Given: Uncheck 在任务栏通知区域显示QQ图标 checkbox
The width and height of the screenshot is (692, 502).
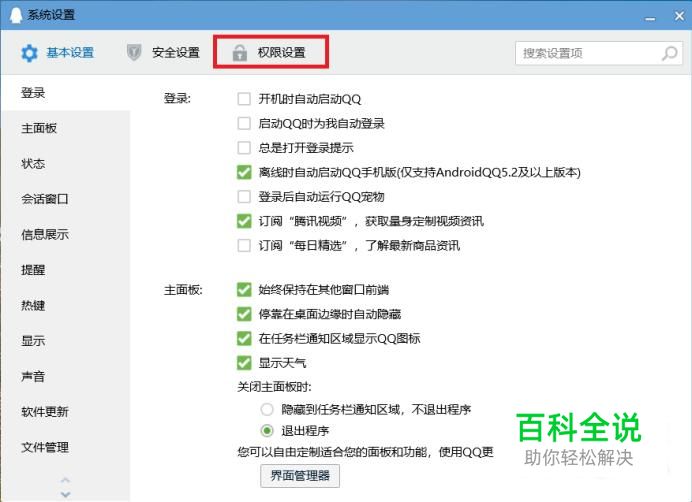Looking at the screenshot, I should point(244,339).
